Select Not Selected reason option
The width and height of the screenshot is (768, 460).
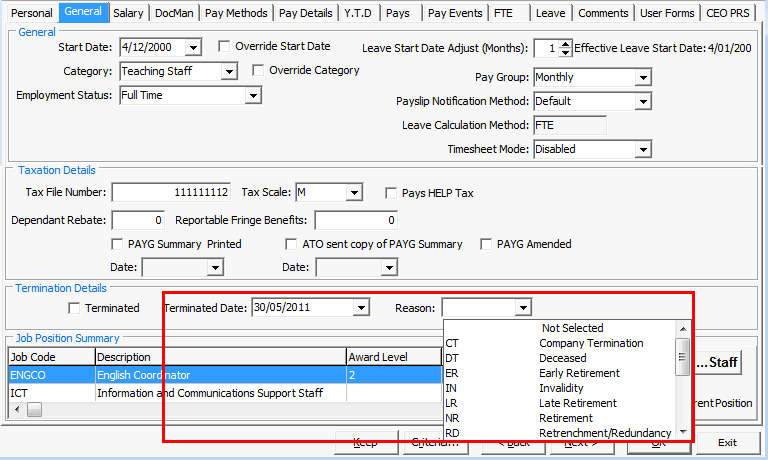(559, 328)
